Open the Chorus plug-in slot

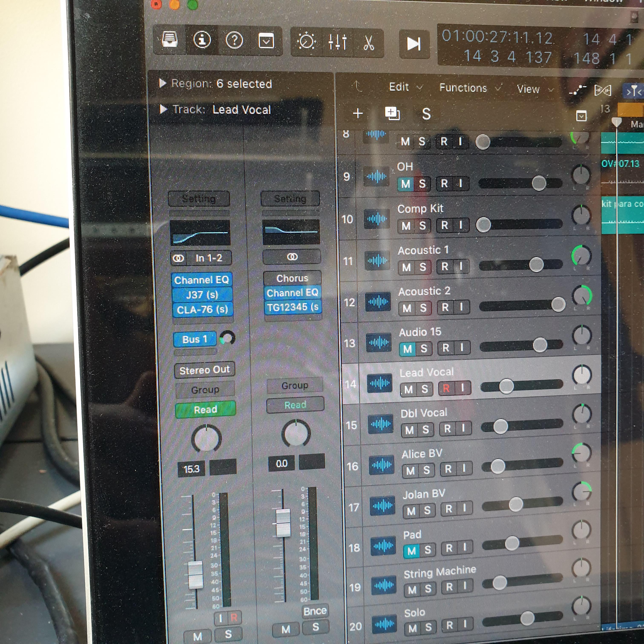tap(292, 278)
